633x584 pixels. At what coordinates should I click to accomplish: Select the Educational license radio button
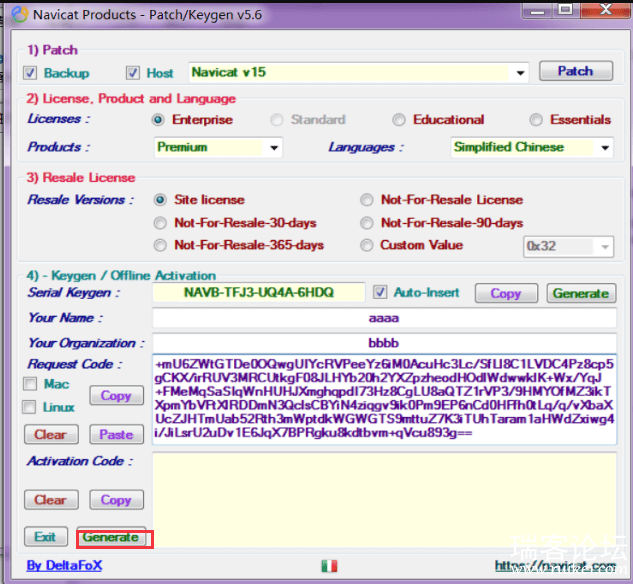point(399,120)
